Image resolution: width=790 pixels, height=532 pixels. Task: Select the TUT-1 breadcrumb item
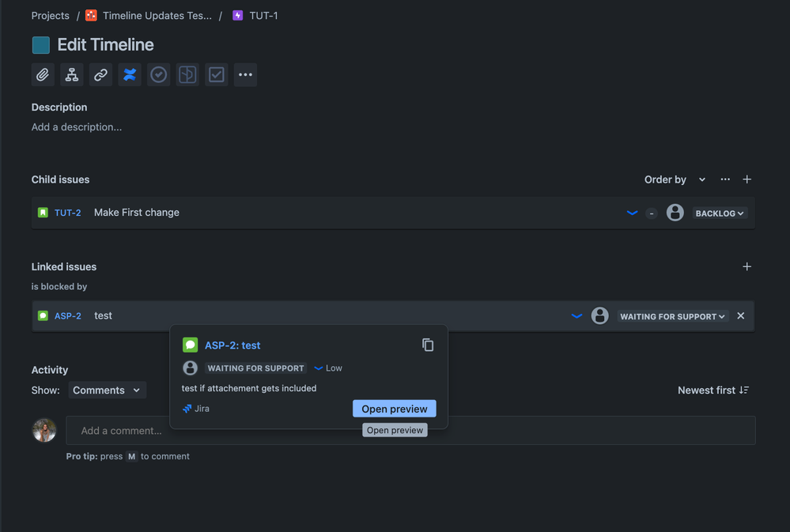pyautogui.click(x=262, y=15)
